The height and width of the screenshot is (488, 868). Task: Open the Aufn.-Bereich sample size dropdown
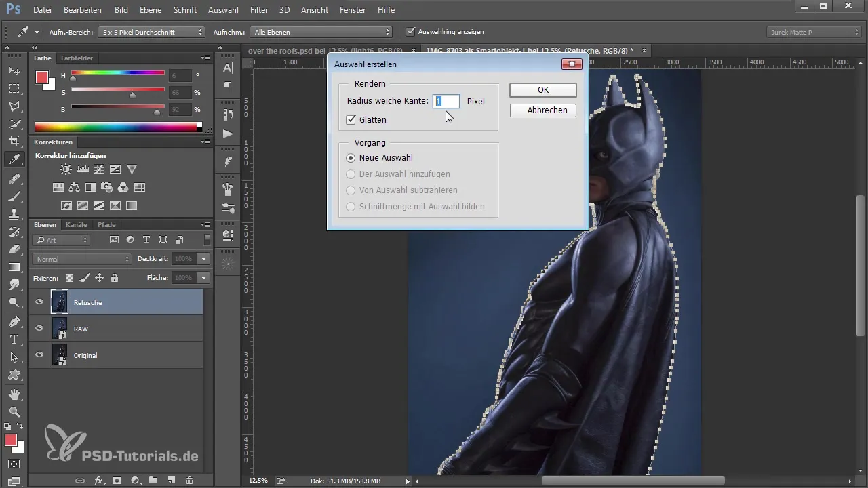151,32
